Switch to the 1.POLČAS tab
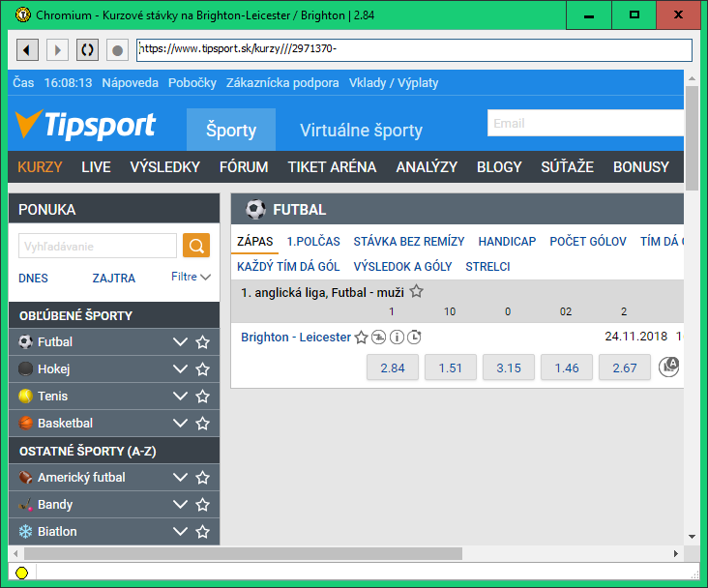Image resolution: width=708 pixels, height=588 pixels. point(313,242)
